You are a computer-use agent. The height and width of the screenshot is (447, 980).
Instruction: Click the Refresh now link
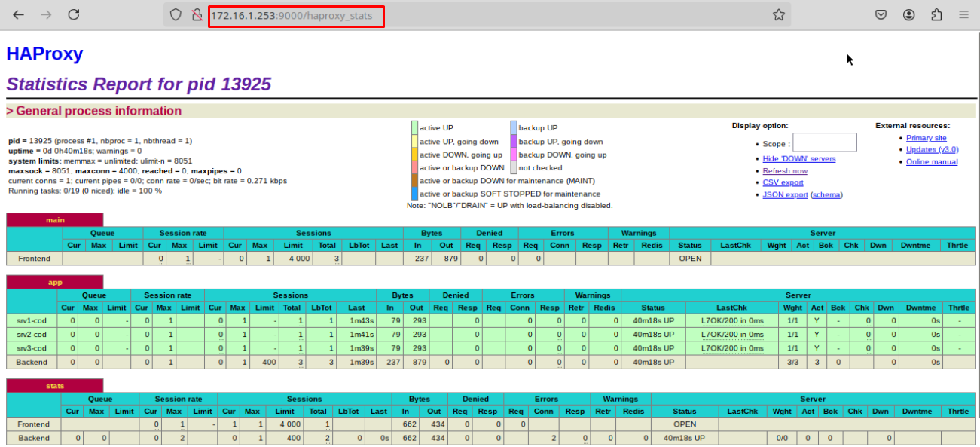(x=784, y=171)
